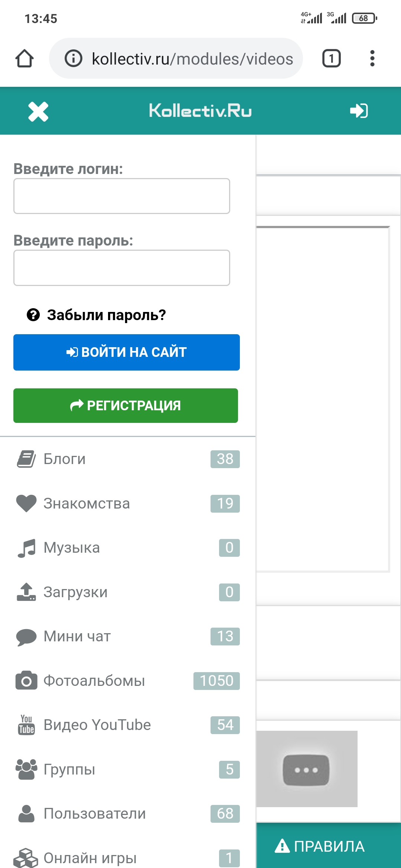Image resolution: width=401 pixels, height=868 pixels.
Task: Click the video placeholder thumbnail
Action: pyautogui.click(x=306, y=769)
